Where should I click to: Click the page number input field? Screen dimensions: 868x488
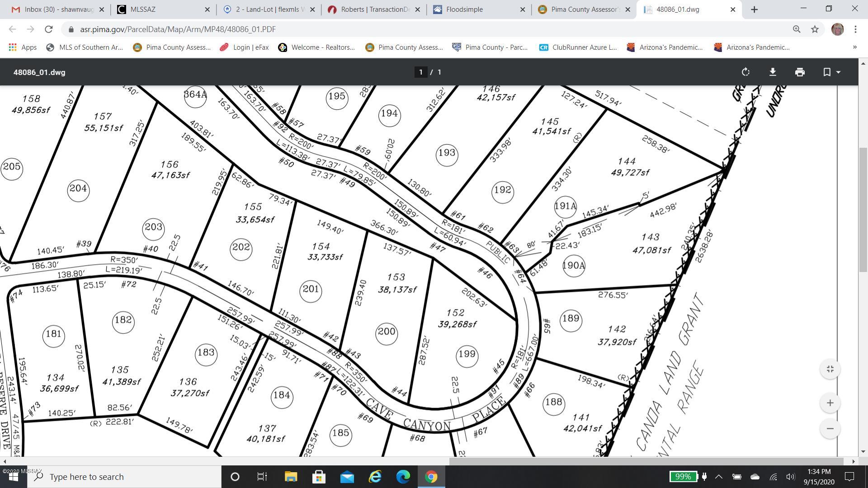421,72
